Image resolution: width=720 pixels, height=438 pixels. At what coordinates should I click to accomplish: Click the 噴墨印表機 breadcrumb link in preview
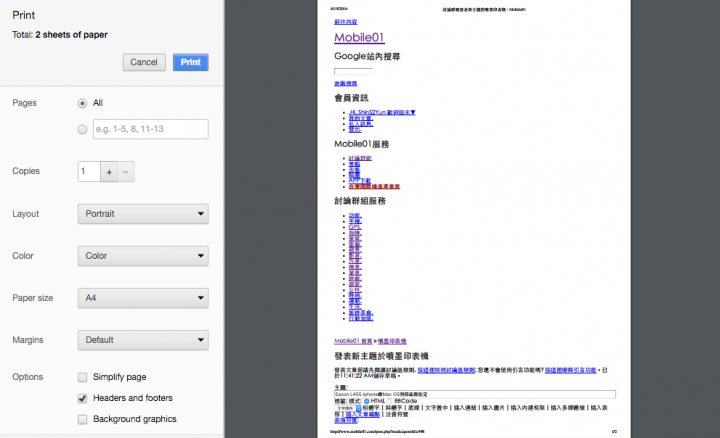pos(392,341)
